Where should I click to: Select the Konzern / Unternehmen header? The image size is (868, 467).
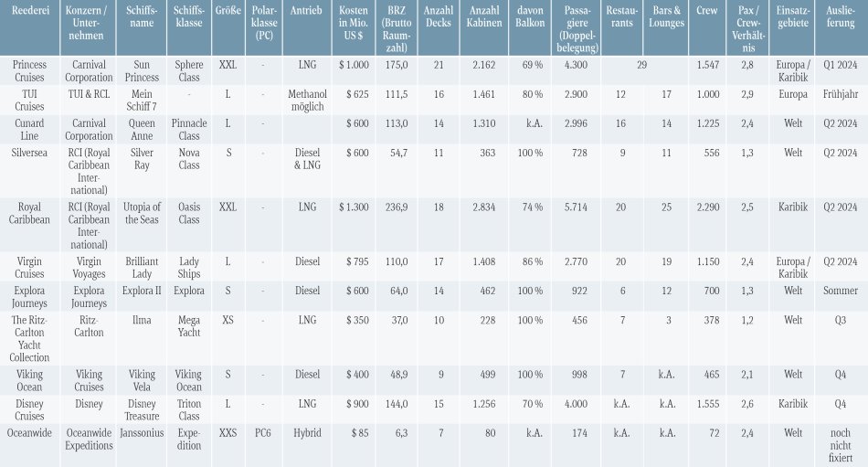pyautogui.click(x=86, y=23)
